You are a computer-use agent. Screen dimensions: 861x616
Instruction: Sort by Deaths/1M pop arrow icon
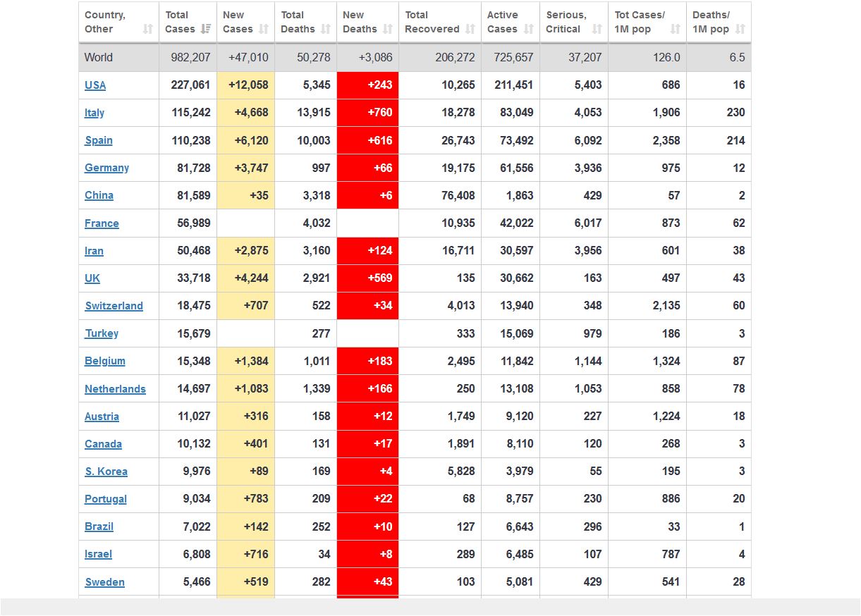(740, 29)
